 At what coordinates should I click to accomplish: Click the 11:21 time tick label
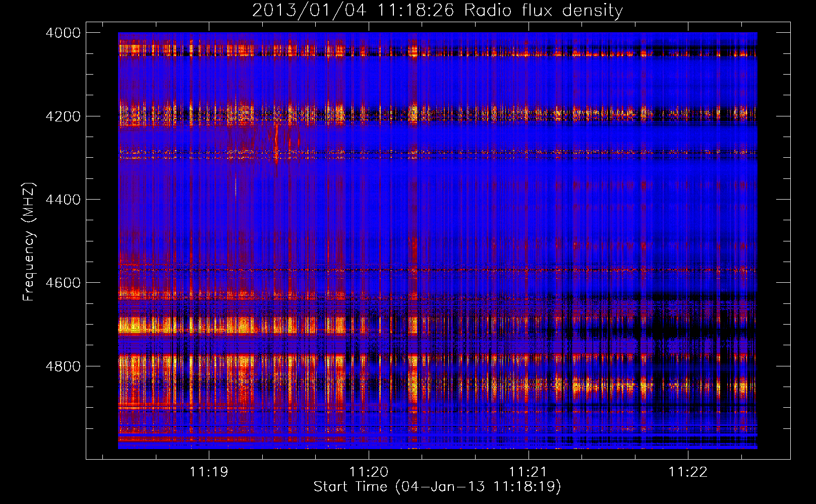(x=528, y=472)
